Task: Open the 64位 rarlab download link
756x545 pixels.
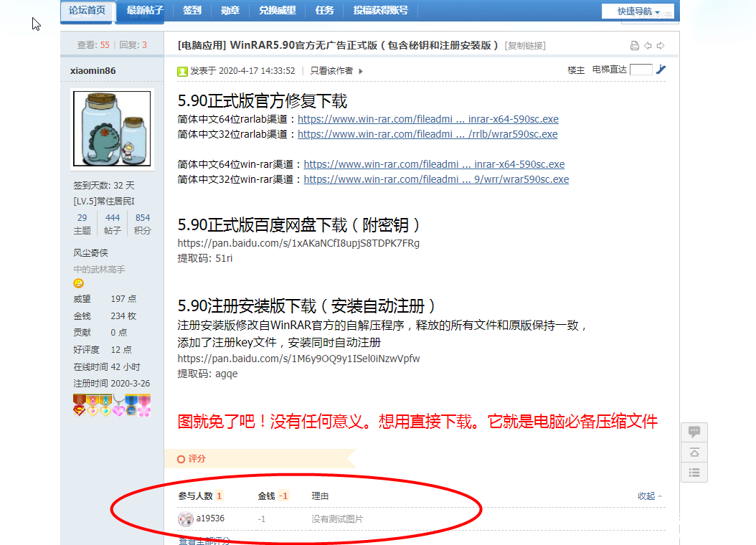Action: pyautogui.click(x=428, y=119)
